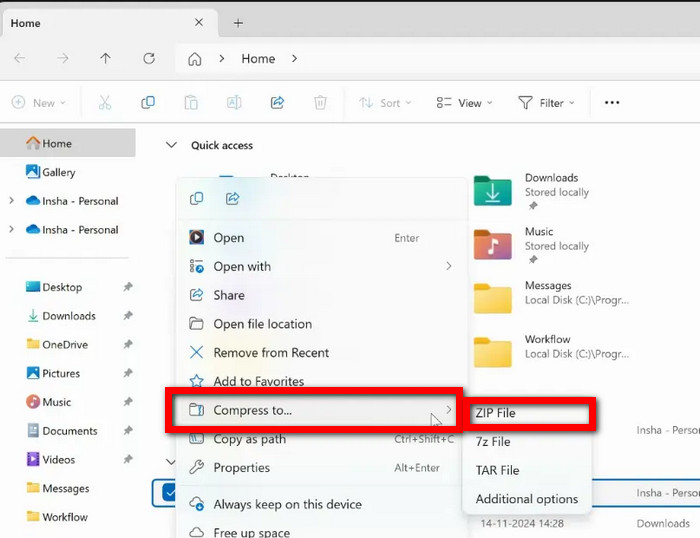Choose Always keep on this device
Image resolution: width=700 pixels, height=538 pixels.
tap(321, 504)
